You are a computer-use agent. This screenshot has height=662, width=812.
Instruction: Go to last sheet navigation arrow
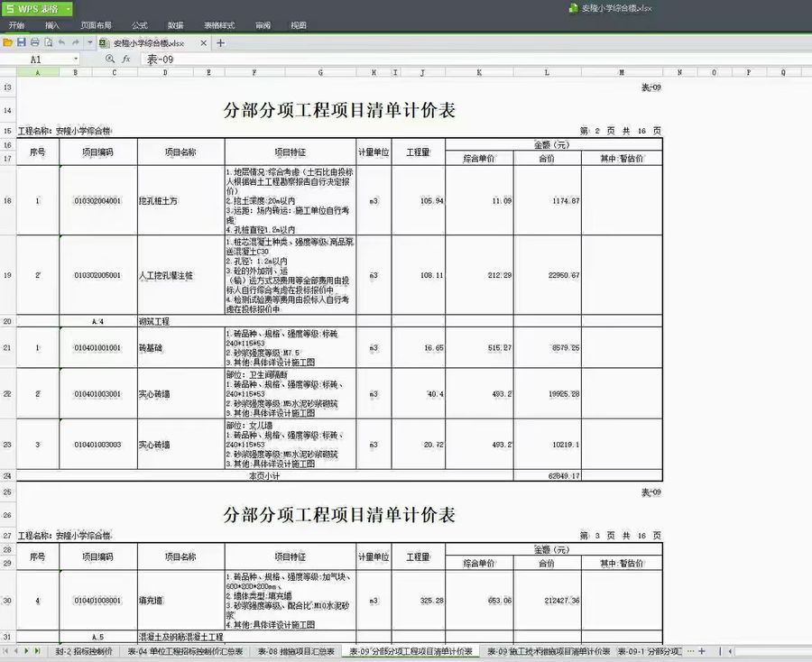pyautogui.click(x=37, y=651)
